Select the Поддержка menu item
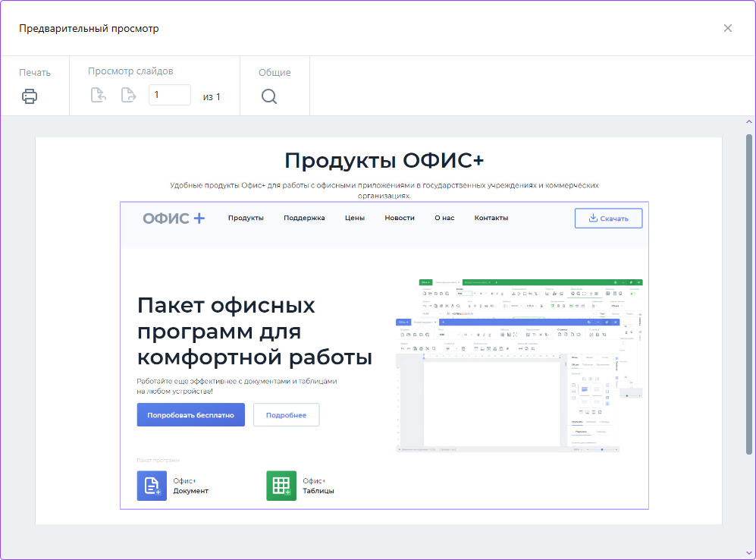Viewport: 756px width, 560px height. pos(304,219)
